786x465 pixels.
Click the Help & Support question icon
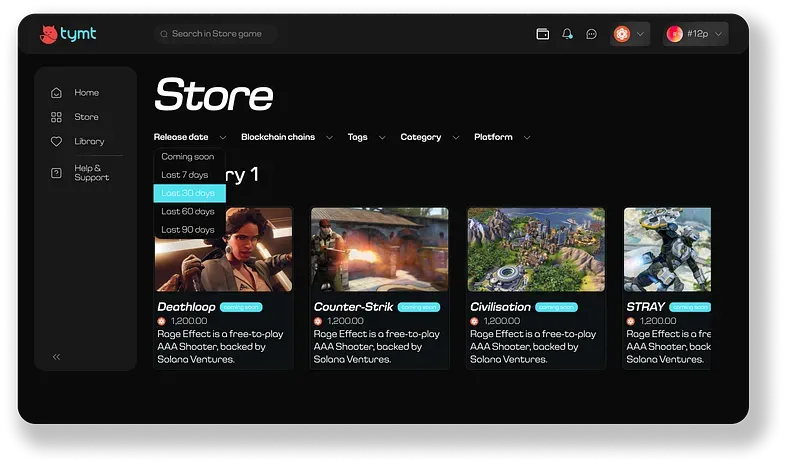[x=56, y=173]
